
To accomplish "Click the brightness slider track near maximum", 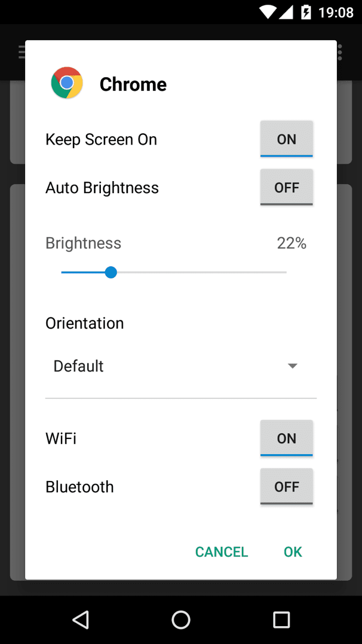I will 280,272.
